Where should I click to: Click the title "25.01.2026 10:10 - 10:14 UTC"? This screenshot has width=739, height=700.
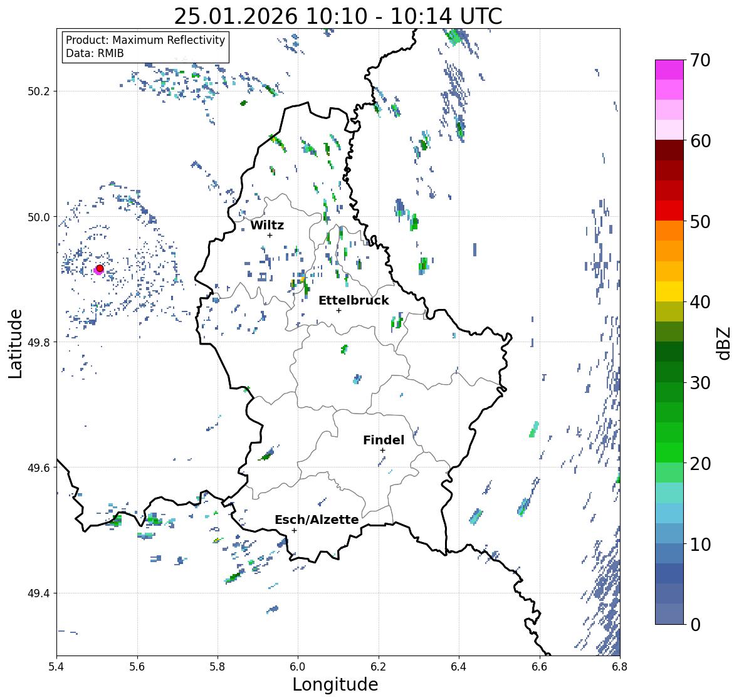[338, 16]
